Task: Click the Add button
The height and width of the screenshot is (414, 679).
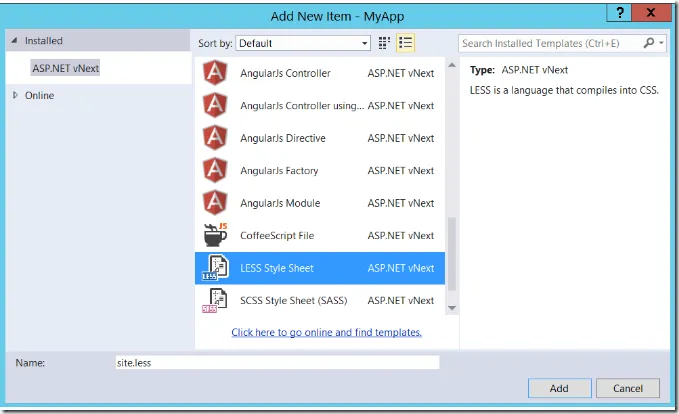Action: coord(559,388)
